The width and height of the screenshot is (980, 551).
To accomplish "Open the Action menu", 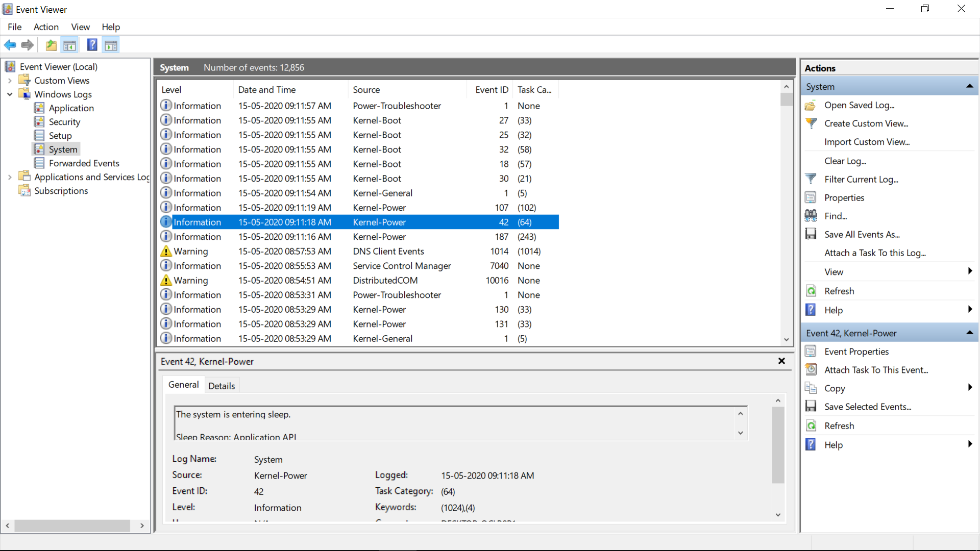I will [46, 27].
